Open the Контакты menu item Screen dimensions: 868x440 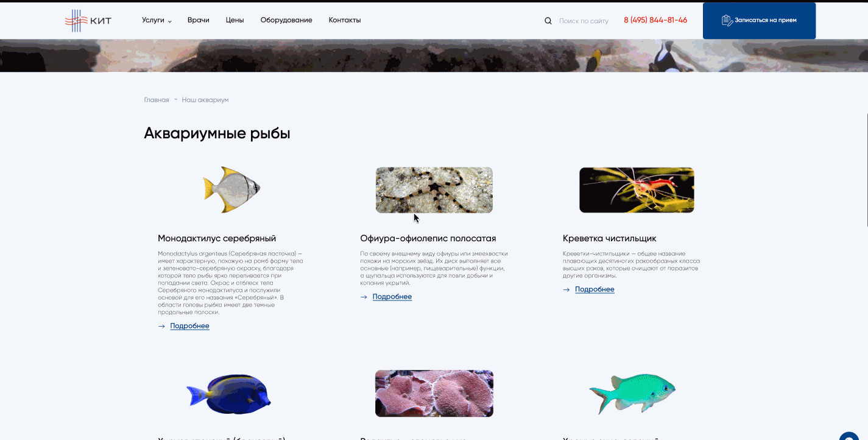[x=345, y=20]
